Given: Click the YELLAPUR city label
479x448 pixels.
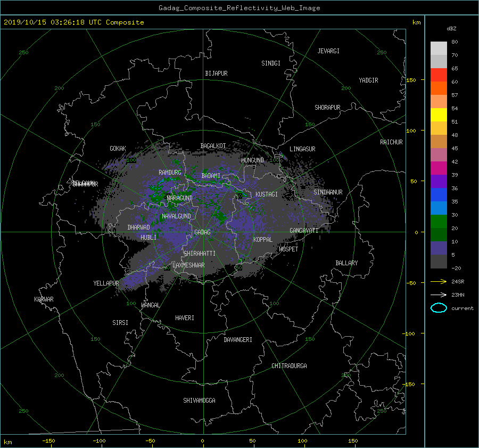Looking at the screenshot, I should click(x=106, y=283).
